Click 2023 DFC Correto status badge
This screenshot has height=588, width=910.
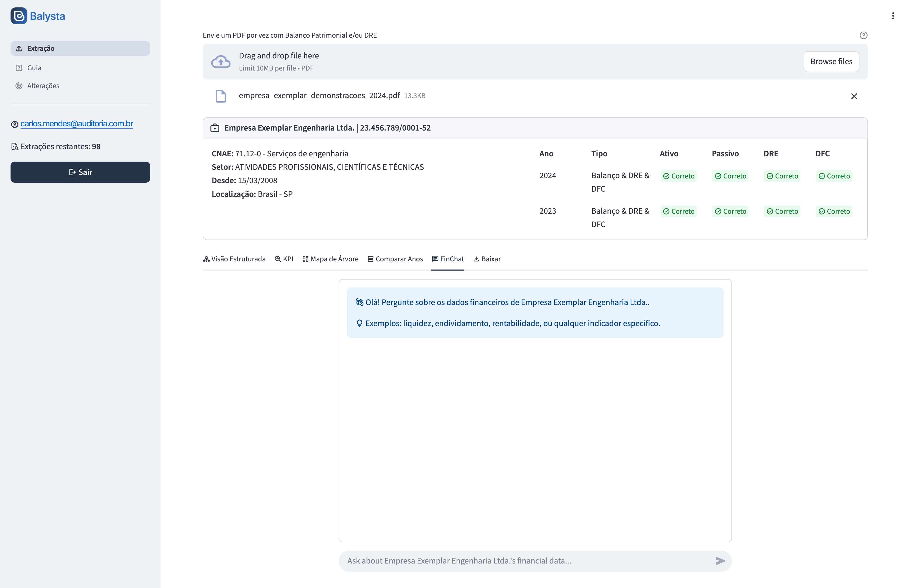pos(834,212)
